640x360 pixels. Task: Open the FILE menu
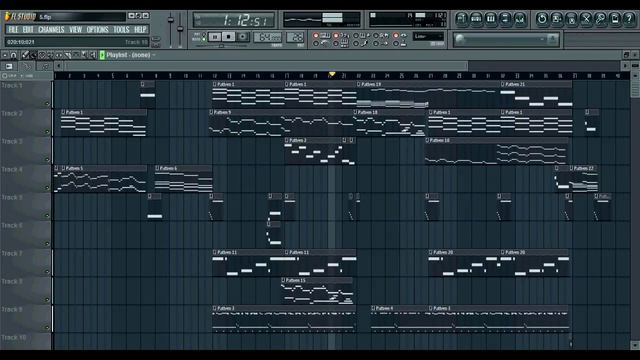click(x=13, y=30)
